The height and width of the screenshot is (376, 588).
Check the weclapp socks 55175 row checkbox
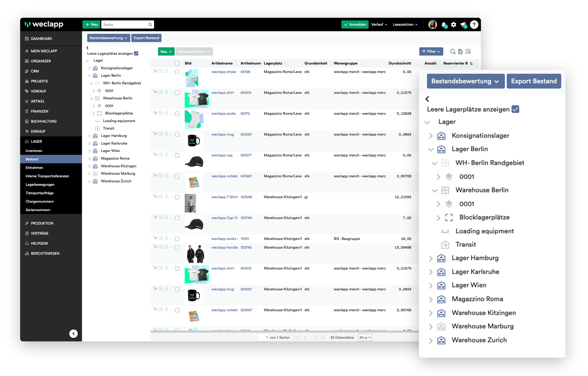point(177,114)
